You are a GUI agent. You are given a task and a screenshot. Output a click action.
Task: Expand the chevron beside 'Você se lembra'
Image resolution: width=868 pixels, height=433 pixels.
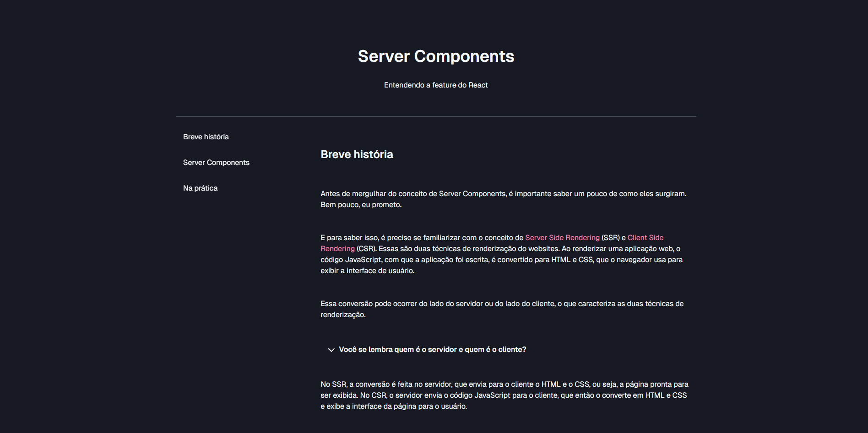click(331, 350)
